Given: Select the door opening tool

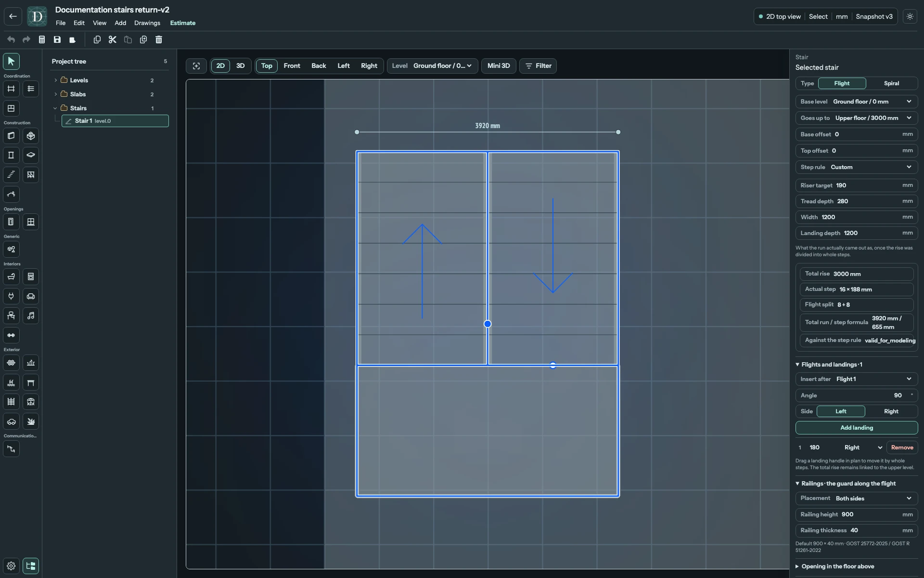Looking at the screenshot, I should [x=11, y=222].
